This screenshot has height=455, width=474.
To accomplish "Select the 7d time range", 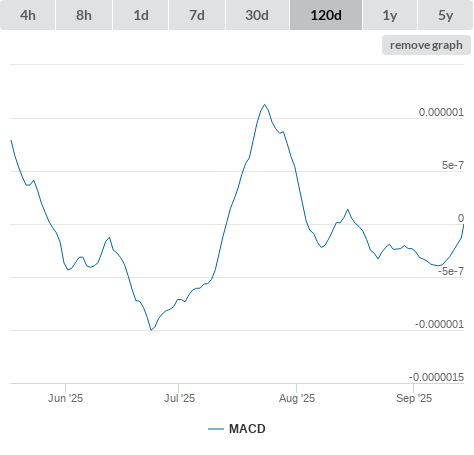I will click(197, 15).
